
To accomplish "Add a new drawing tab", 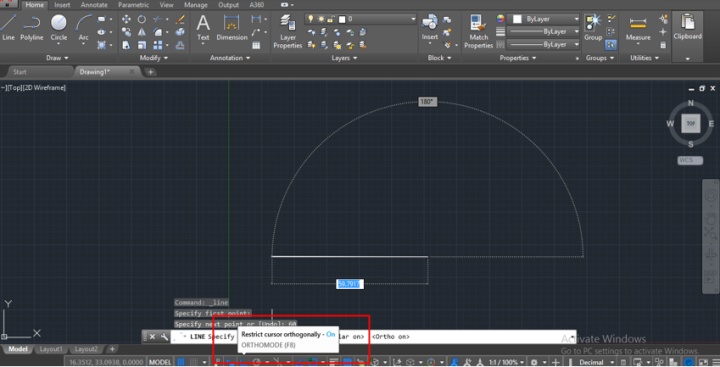I will (x=150, y=72).
